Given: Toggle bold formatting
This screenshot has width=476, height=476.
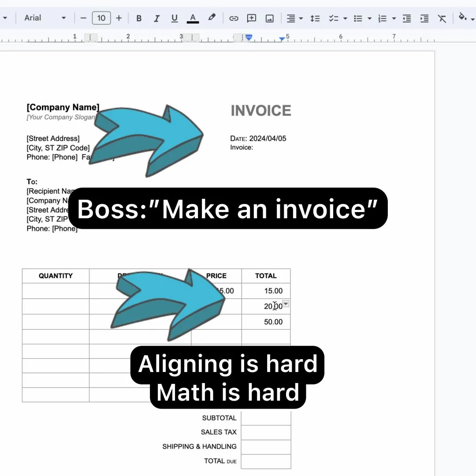Looking at the screenshot, I should (x=139, y=18).
